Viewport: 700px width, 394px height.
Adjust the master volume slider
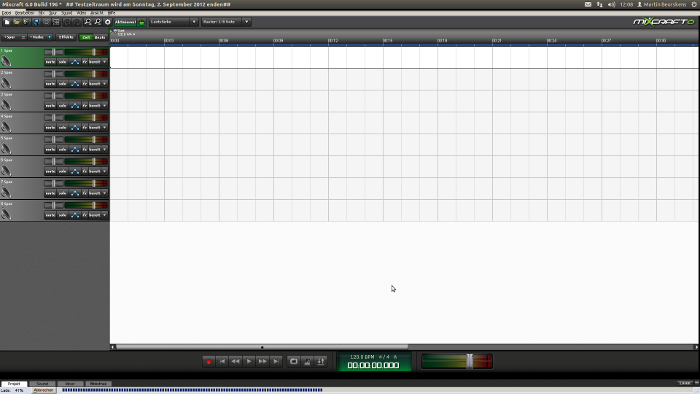(x=457, y=361)
